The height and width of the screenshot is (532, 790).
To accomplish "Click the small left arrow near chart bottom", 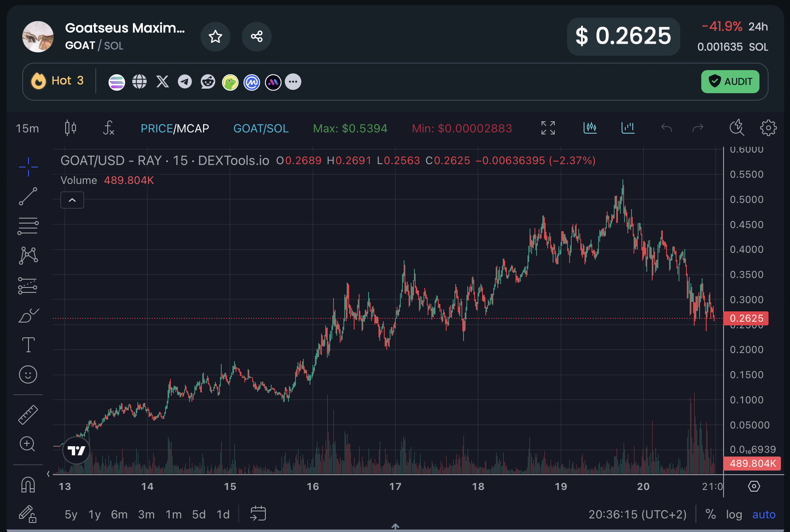I will tap(48, 474).
